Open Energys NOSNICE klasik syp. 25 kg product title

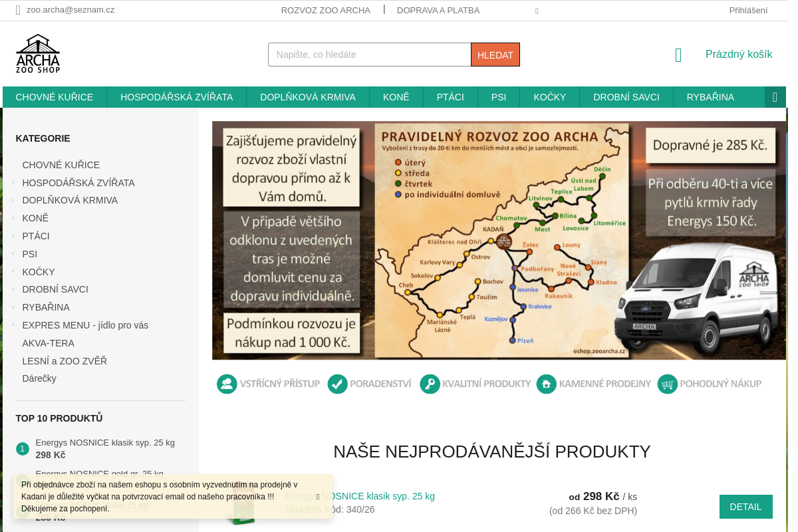click(360, 496)
